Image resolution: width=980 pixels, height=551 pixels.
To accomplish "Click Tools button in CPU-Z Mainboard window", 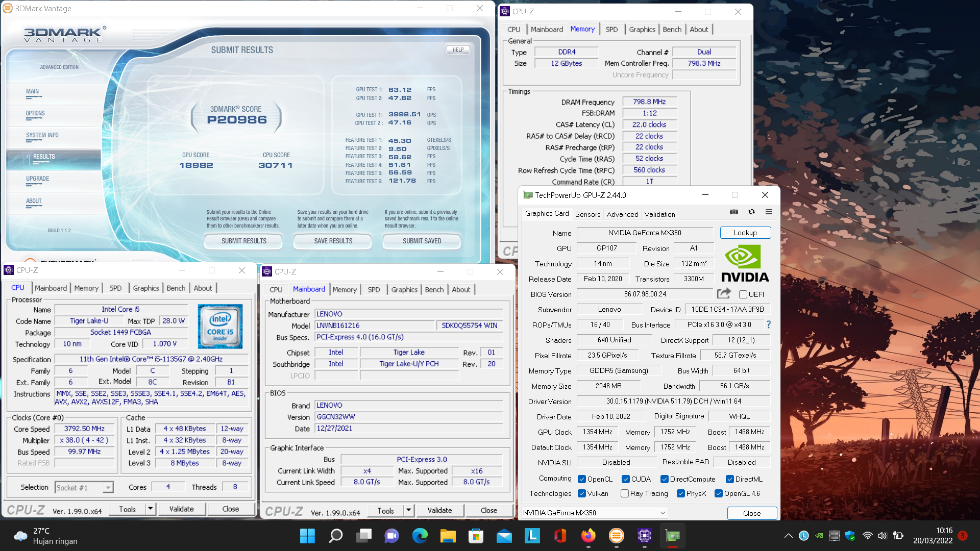I will (385, 510).
